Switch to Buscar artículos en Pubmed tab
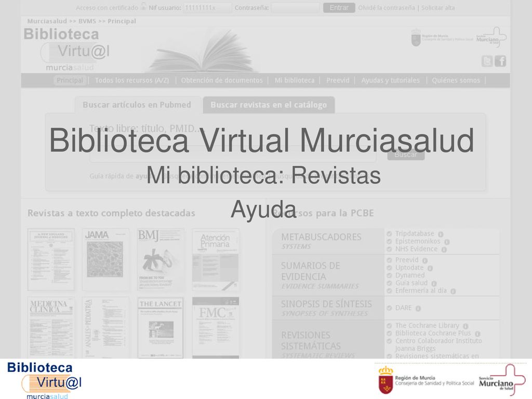 [137, 105]
